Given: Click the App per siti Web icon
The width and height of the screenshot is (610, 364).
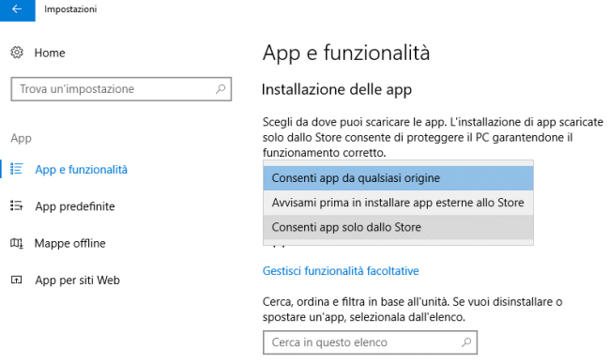Looking at the screenshot, I should [x=16, y=280].
